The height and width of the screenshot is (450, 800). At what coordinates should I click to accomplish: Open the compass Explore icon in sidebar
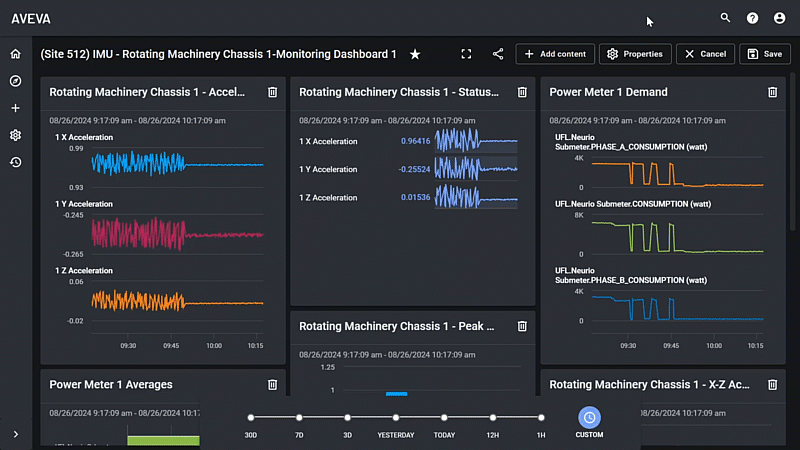click(15, 81)
